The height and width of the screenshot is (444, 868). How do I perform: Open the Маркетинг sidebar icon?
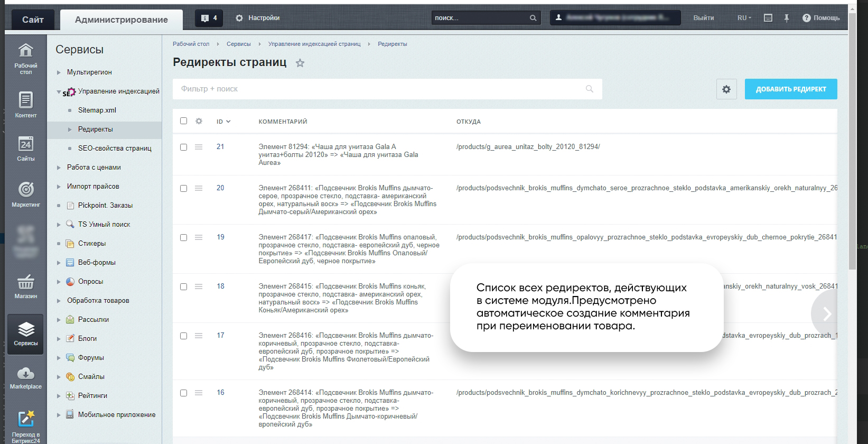[x=25, y=193]
